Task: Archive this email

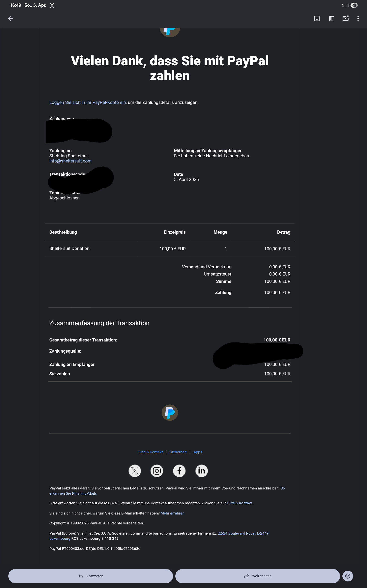Action: (317, 18)
